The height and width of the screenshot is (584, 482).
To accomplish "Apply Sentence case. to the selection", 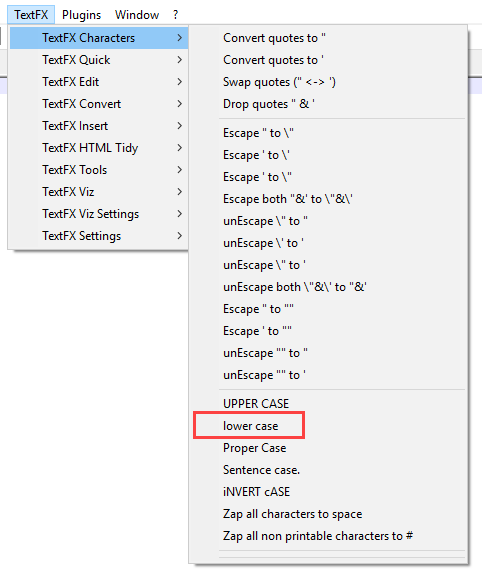I will tap(328, 469).
